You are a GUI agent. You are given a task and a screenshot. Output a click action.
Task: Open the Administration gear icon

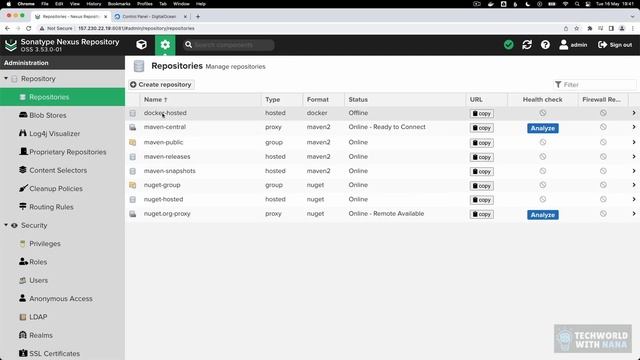[165, 44]
